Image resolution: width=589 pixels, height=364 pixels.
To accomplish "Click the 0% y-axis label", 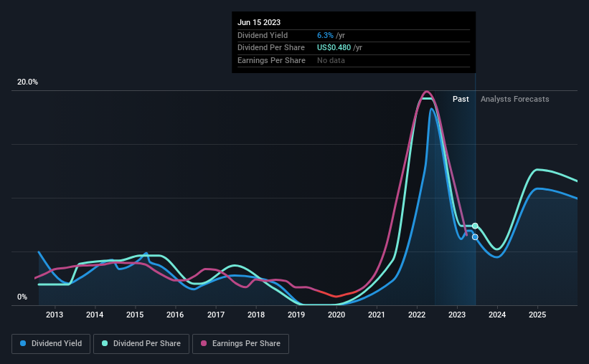I will tap(22, 297).
